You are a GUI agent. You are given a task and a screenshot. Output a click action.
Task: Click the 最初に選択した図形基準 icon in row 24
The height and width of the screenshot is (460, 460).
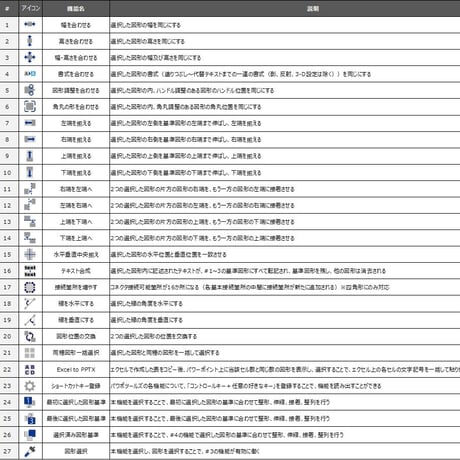coord(30,402)
